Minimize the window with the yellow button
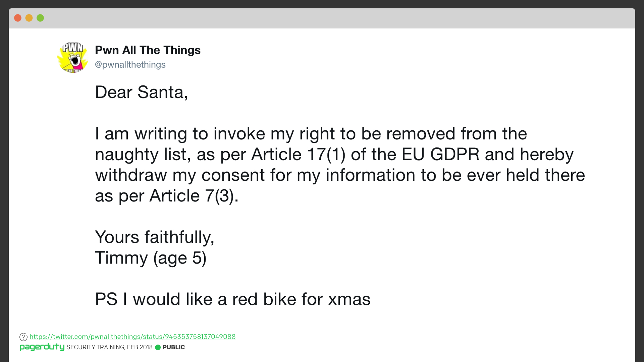 [29, 18]
